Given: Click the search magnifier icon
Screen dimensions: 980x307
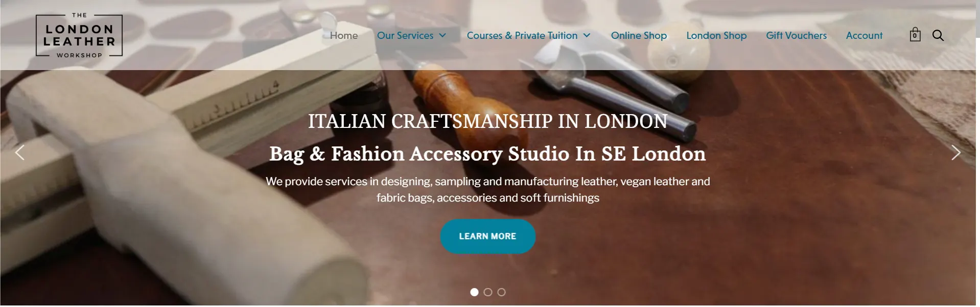Looking at the screenshot, I should [x=938, y=35].
